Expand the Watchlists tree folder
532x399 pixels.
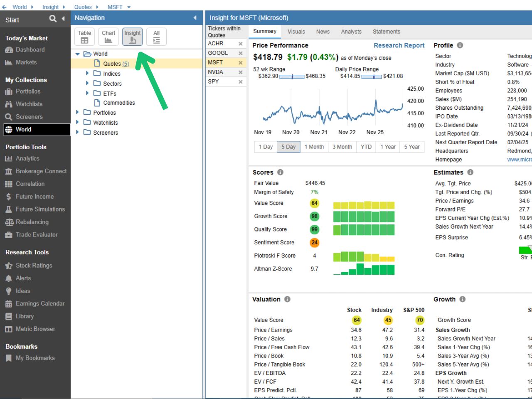click(x=77, y=122)
